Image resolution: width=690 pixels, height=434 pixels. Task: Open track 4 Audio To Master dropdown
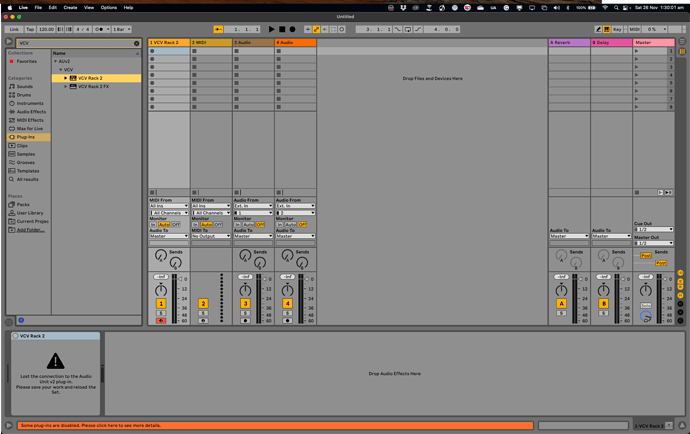(295, 236)
